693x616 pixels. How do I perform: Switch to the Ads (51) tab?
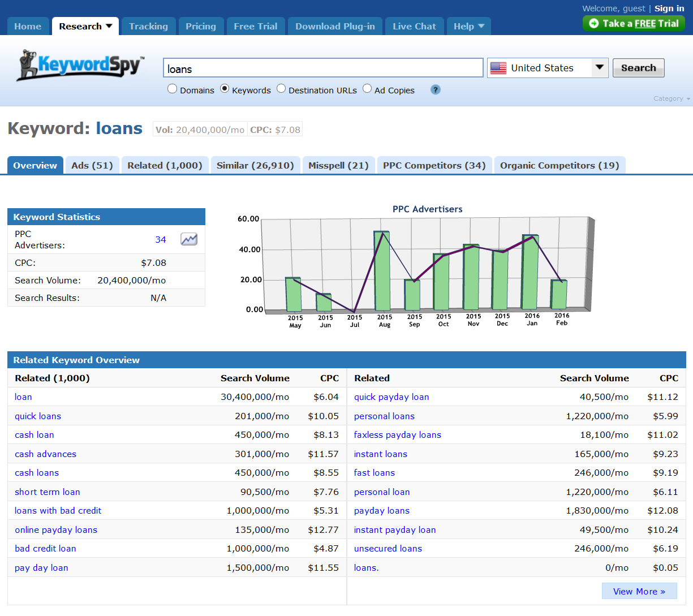pos(92,165)
